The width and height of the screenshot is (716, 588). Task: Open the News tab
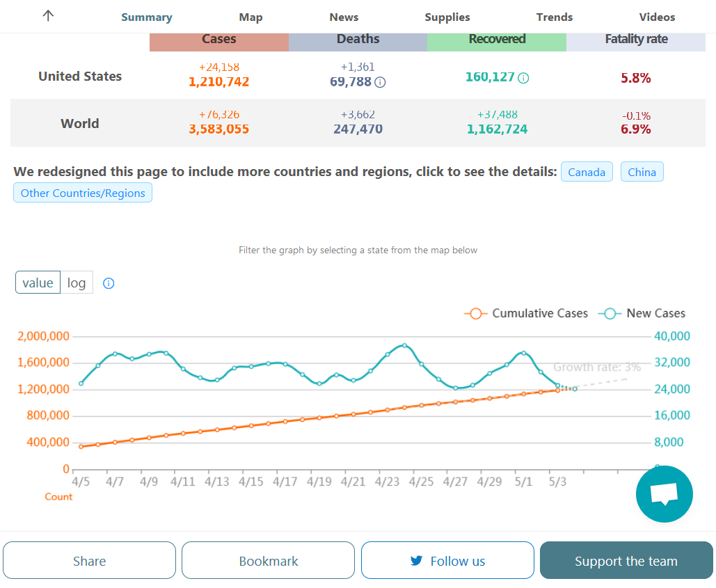(344, 17)
